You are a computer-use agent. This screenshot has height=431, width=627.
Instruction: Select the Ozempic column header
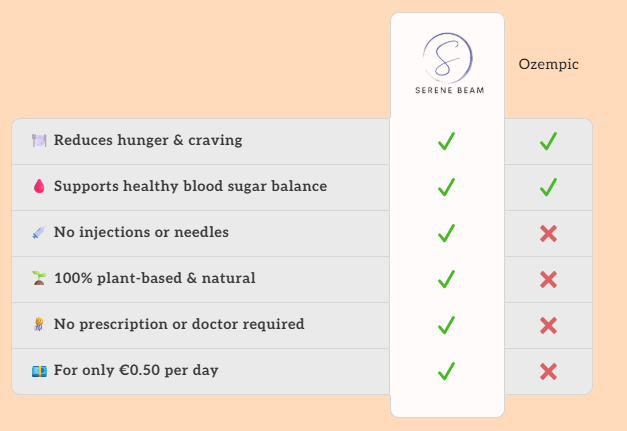tap(548, 65)
